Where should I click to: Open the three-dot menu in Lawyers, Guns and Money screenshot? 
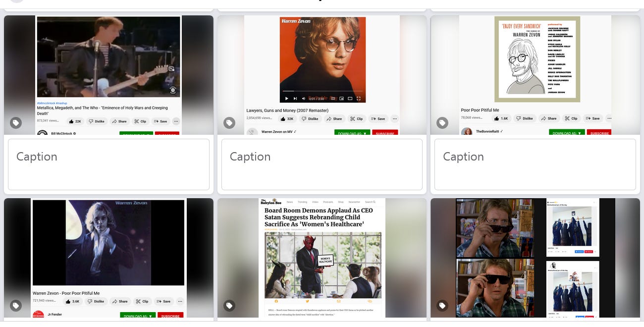tap(395, 119)
